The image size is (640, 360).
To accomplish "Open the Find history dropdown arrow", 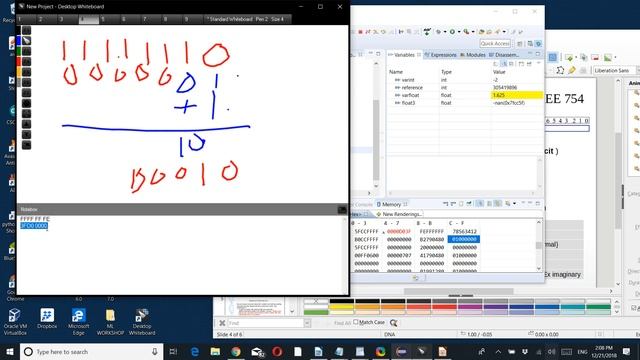I will tap(307, 323).
